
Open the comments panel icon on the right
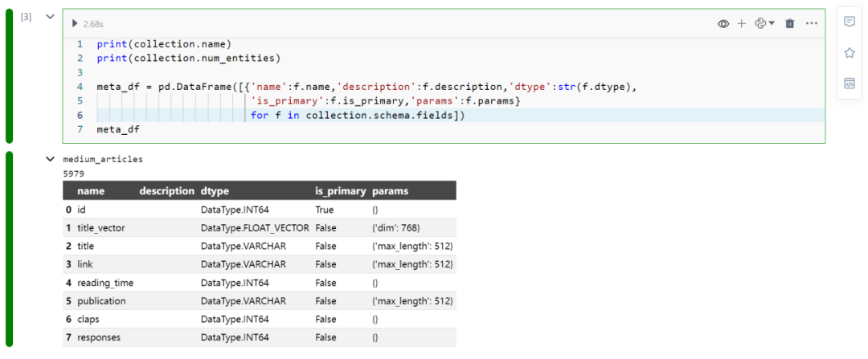tap(849, 22)
